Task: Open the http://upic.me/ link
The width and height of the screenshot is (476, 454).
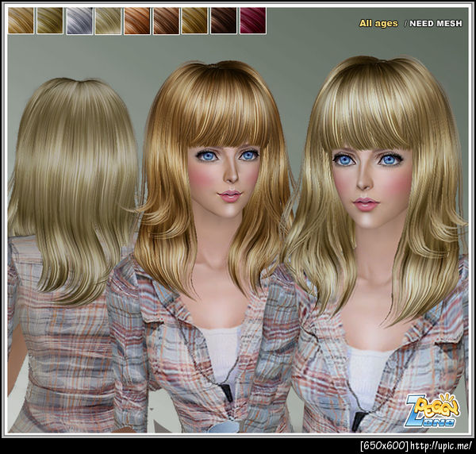Action: (441, 446)
